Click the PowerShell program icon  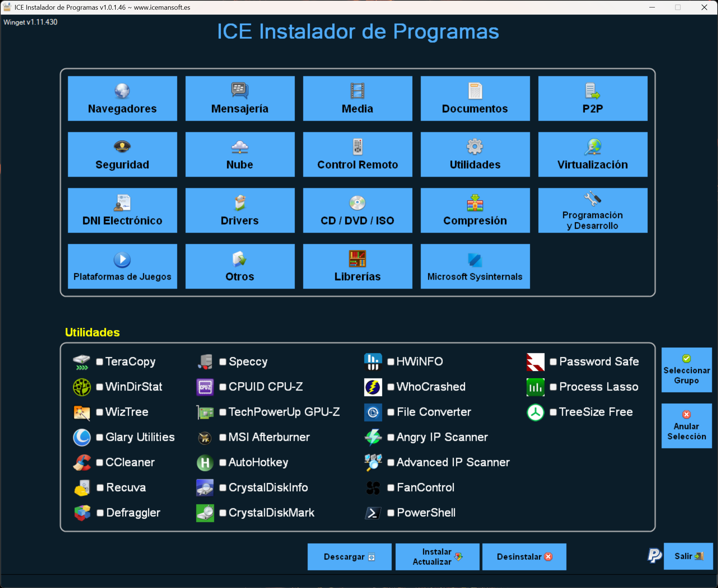[x=373, y=513]
